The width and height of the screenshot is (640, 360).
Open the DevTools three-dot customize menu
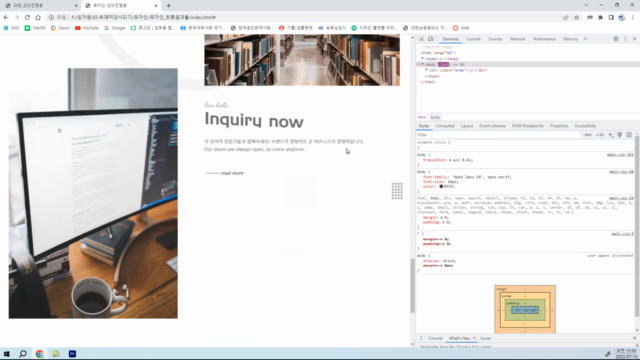625,39
